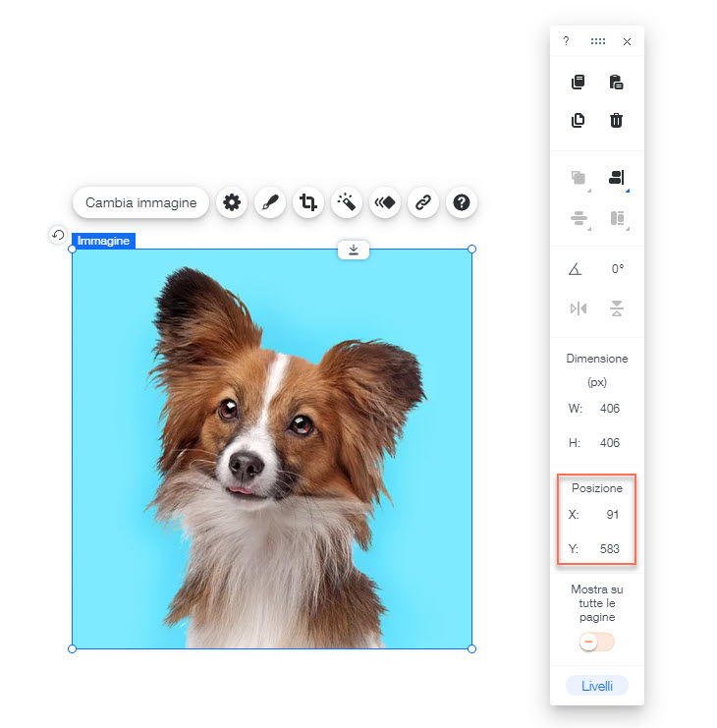717x728 pixels.
Task: Open the design brush icon
Action: [x=270, y=202]
